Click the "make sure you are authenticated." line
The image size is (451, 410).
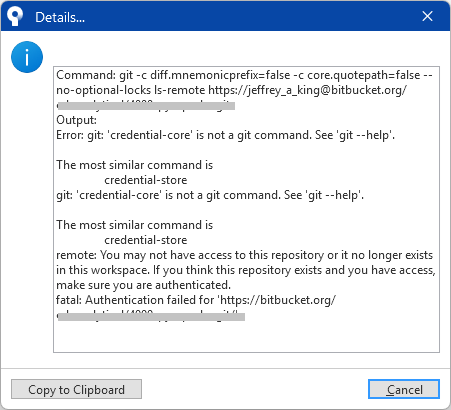(143, 285)
